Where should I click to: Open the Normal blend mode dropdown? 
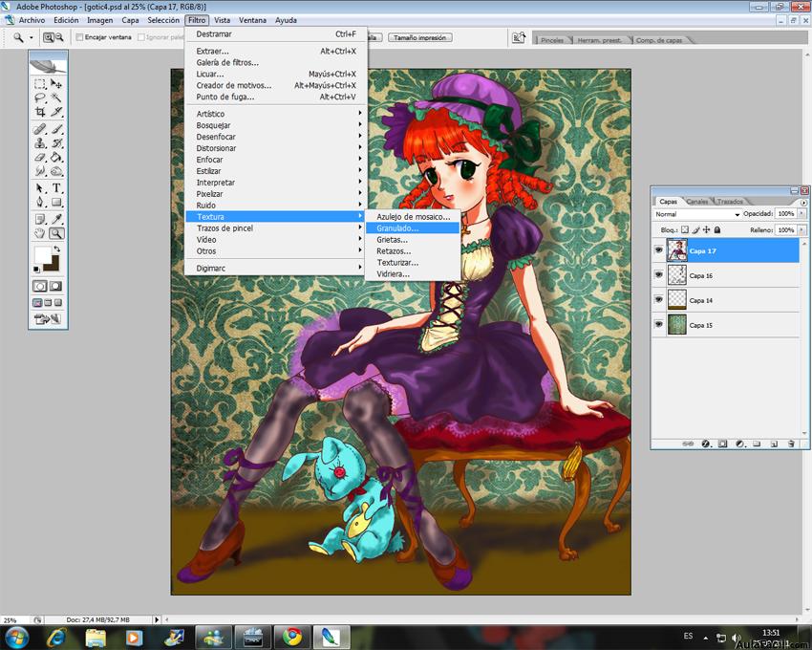[x=697, y=214]
